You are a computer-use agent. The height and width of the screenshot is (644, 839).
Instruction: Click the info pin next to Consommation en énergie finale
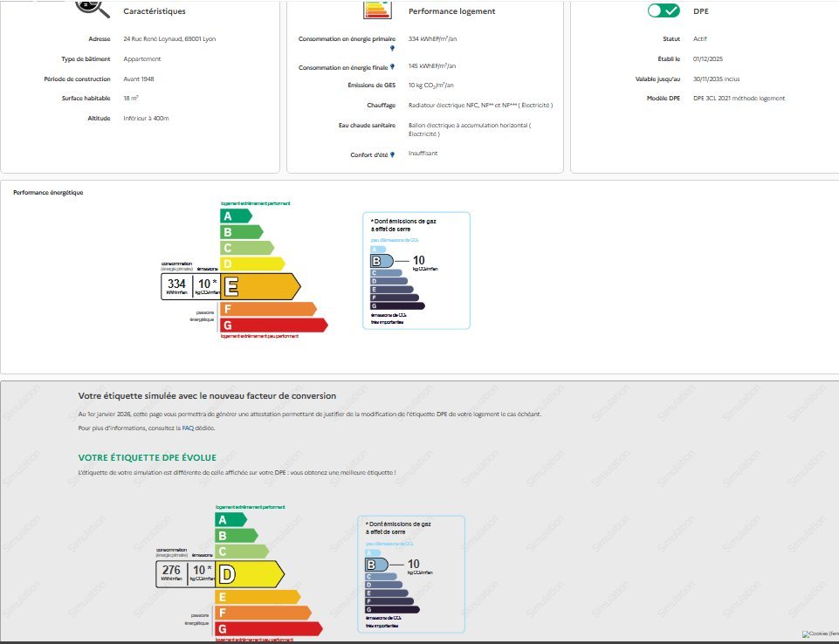[x=392, y=66]
